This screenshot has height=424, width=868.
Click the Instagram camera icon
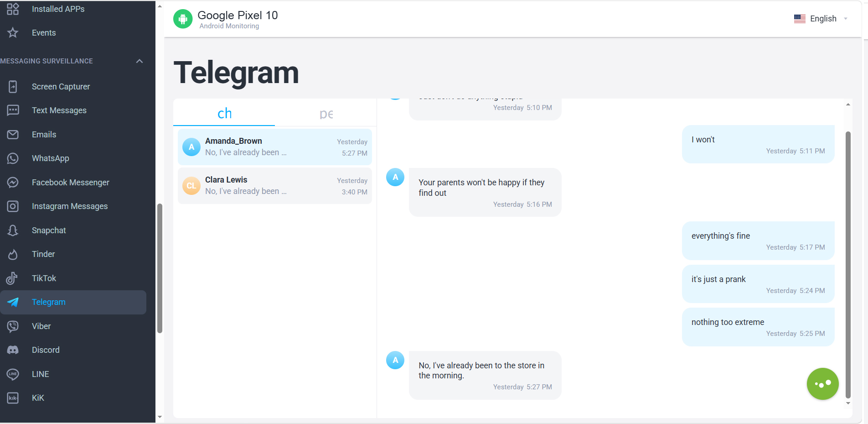[x=13, y=206]
